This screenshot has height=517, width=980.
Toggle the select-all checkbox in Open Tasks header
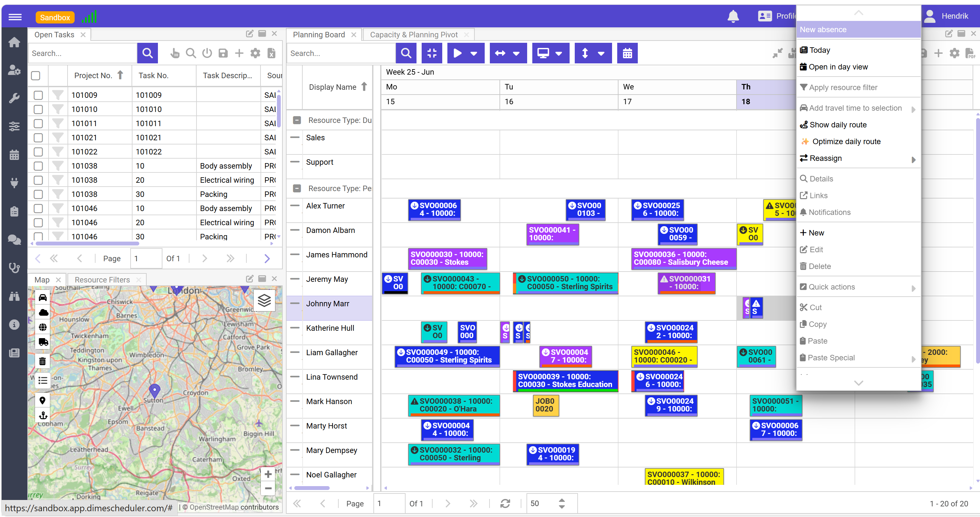pos(36,76)
